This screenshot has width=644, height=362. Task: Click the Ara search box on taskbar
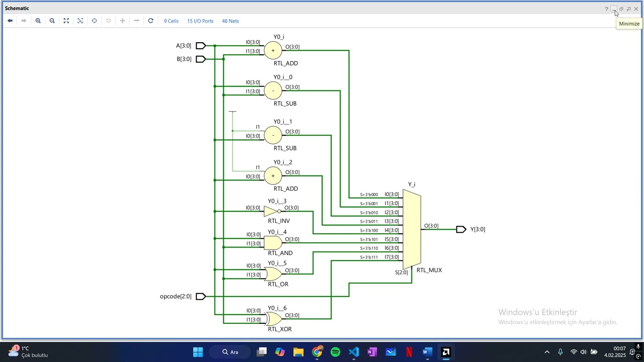click(230, 352)
